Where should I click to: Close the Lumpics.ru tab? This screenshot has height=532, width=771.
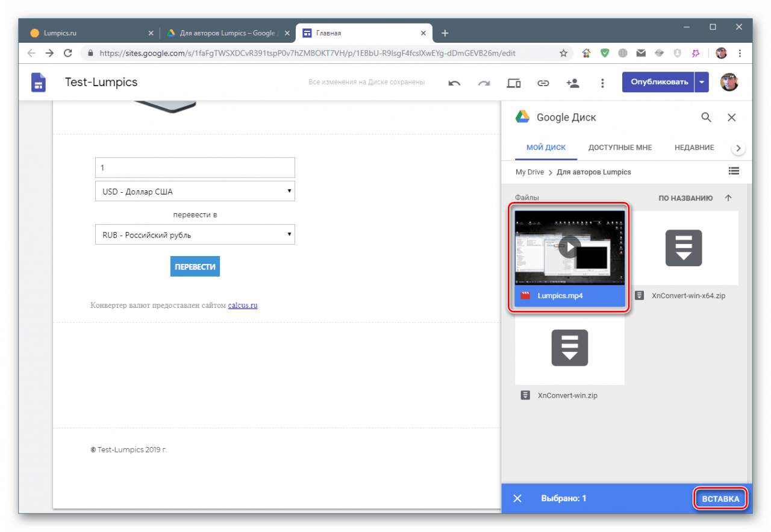point(151,33)
